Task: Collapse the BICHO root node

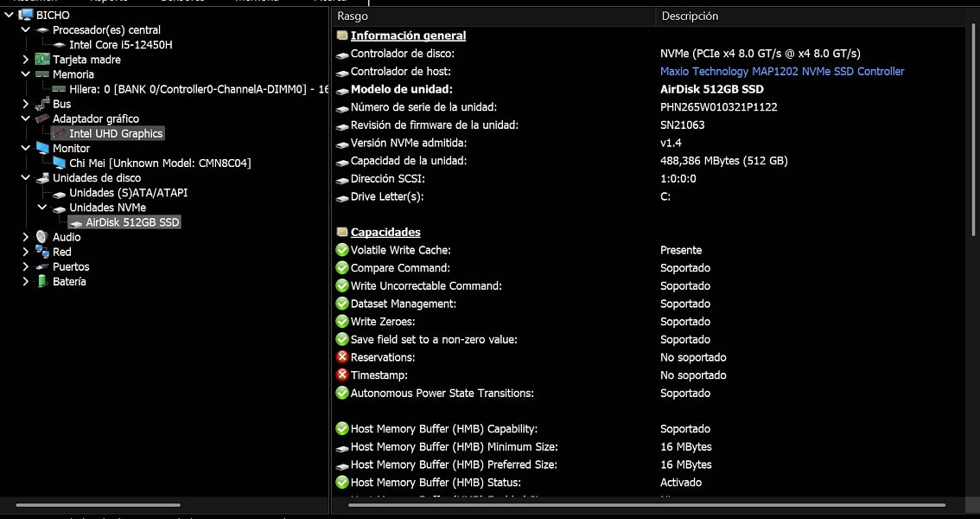Action: click(9, 15)
